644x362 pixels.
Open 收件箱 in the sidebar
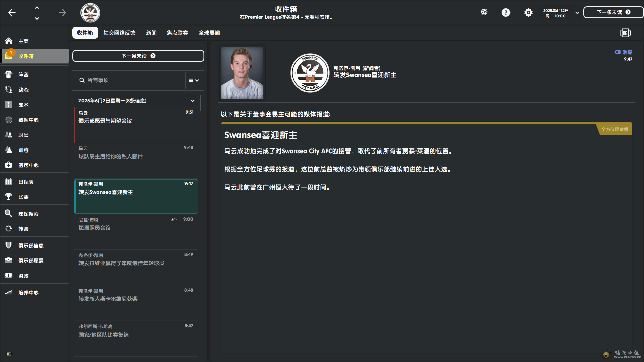click(x=35, y=56)
